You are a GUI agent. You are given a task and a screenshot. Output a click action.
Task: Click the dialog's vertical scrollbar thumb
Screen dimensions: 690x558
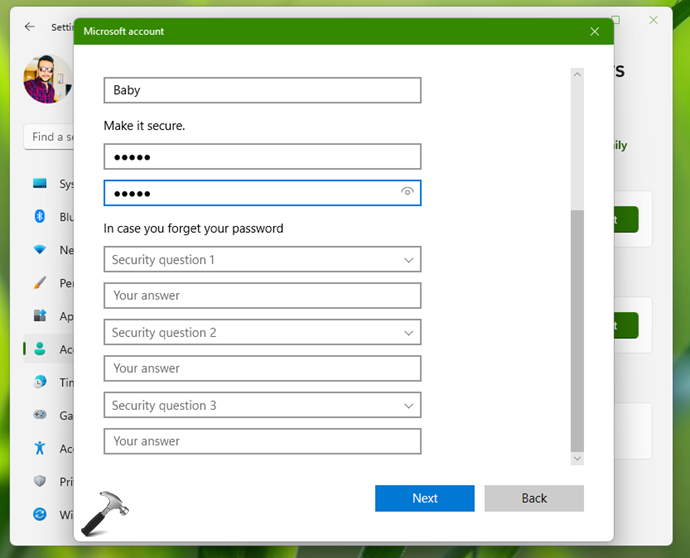[577, 330]
